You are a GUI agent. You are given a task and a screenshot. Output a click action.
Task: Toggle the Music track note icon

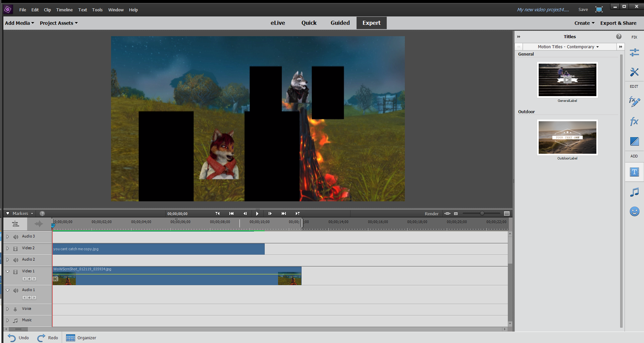(15, 321)
